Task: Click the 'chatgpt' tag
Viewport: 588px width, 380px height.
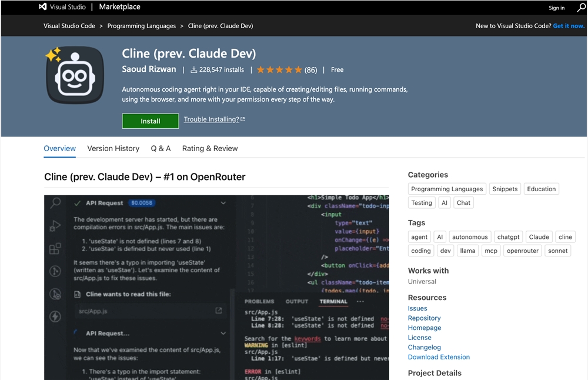Action: coord(508,237)
